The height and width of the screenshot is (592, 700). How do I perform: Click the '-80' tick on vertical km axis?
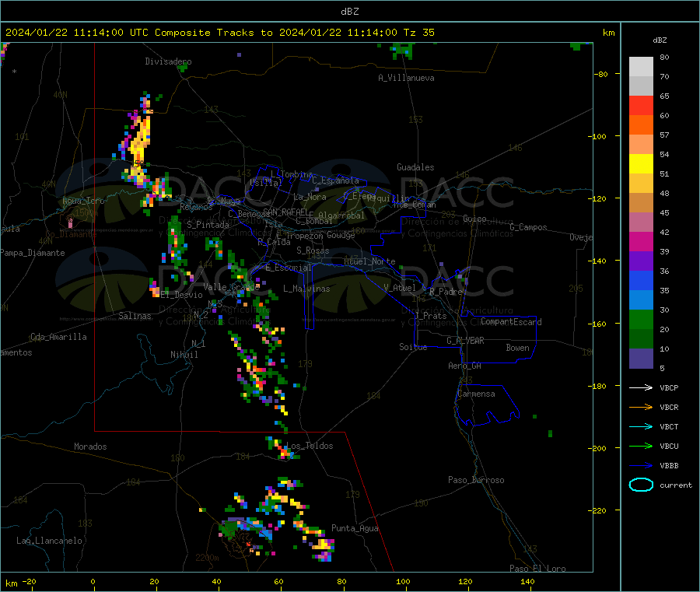pos(601,74)
